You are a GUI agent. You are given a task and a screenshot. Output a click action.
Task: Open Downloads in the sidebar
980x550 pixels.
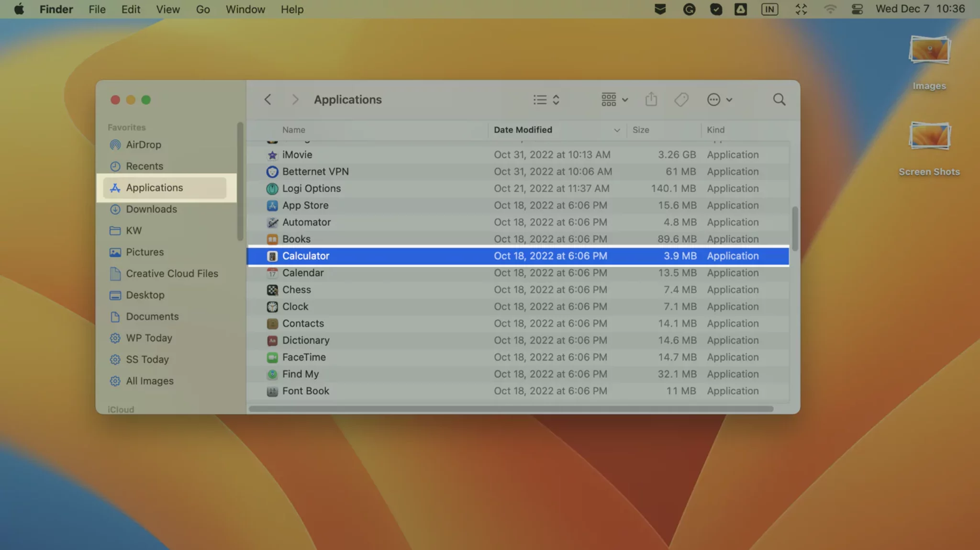pyautogui.click(x=165, y=209)
